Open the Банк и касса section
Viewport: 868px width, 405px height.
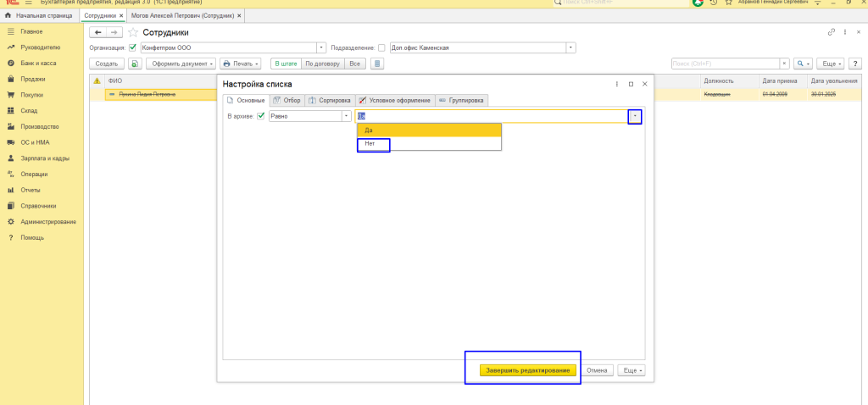(x=37, y=64)
